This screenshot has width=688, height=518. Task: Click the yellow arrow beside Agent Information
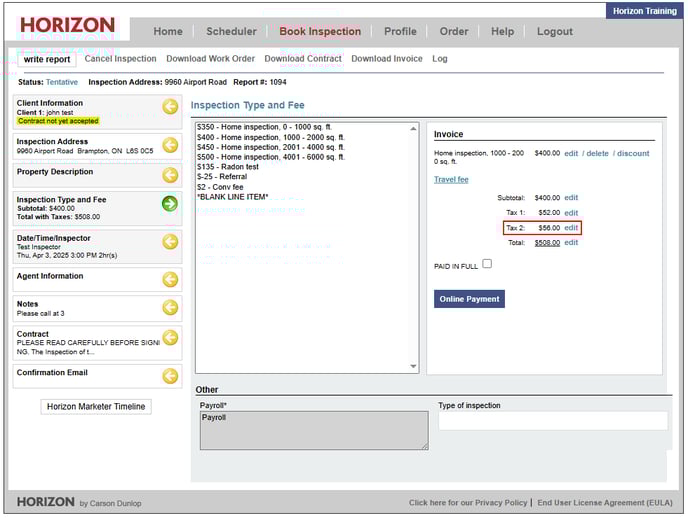pos(170,279)
